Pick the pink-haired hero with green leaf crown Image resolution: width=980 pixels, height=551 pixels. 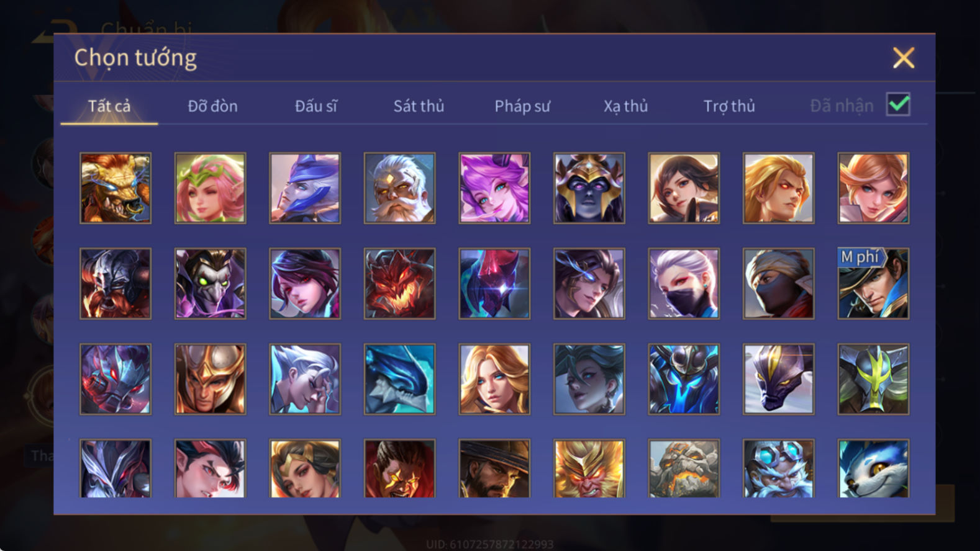pos(210,188)
